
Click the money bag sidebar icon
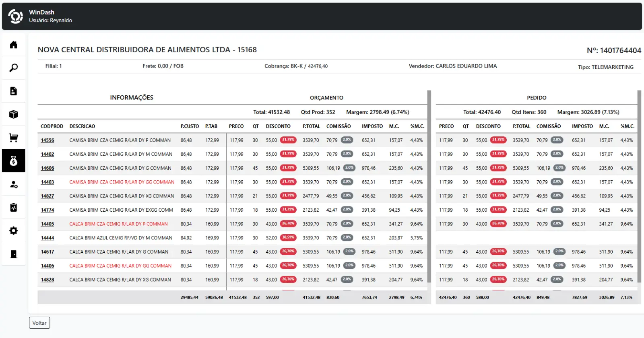tap(14, 161)
